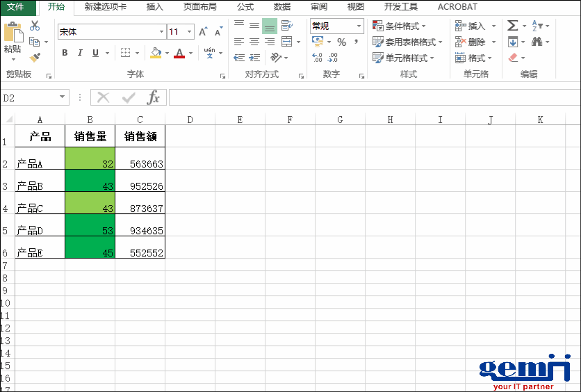The width and height of the screenshot is (581, 392).
Task: Open the 文件 menu
Action: (15, 7)
